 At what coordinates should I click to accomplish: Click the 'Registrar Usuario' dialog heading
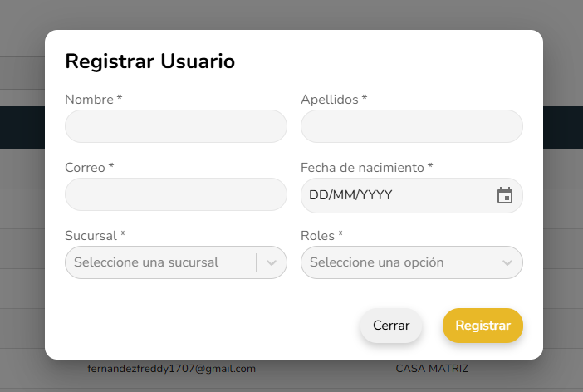pyautogui.click(x=150, y=61)
